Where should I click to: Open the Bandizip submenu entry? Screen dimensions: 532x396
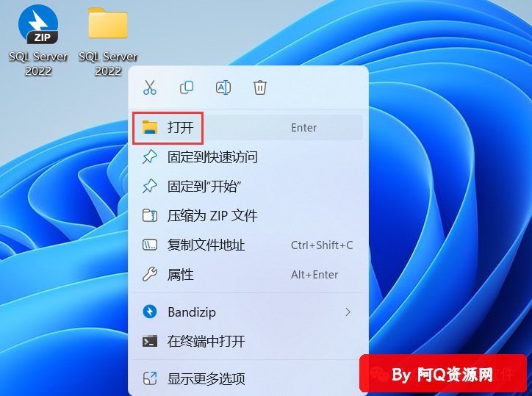[248, 312]
